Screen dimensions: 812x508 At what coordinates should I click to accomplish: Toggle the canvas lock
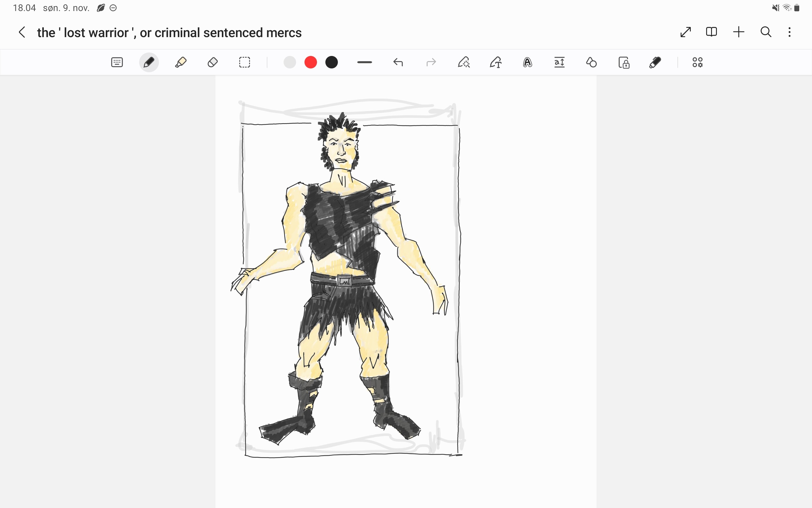(x=624, y=63)
